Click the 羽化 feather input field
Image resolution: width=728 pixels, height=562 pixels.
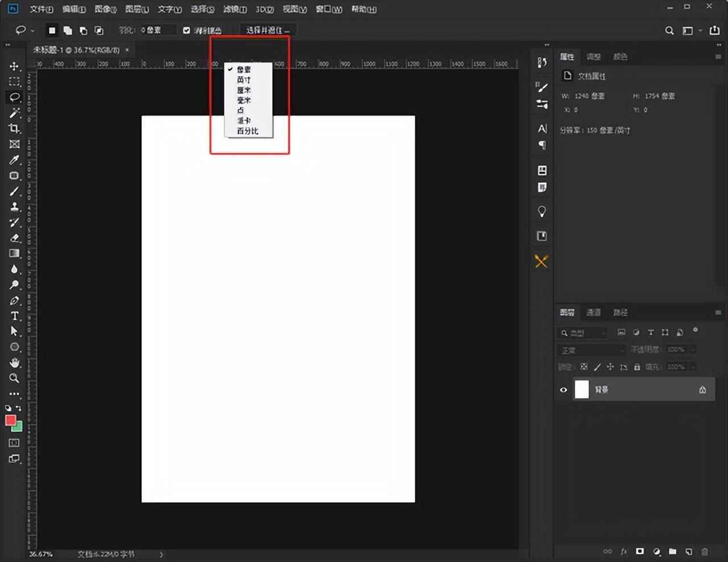coord(155,30)
